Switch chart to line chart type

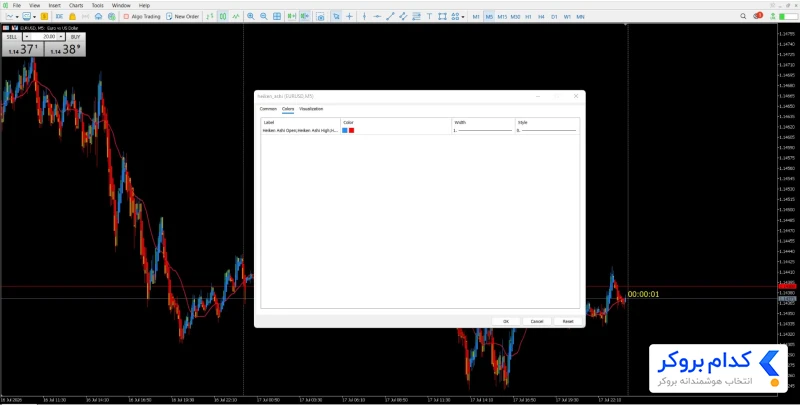(236, 16)
